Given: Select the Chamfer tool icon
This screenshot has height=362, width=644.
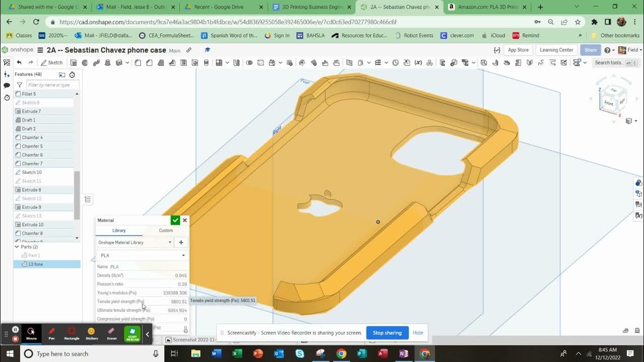Looking at the screenshot, I should (x=149, y=63).
